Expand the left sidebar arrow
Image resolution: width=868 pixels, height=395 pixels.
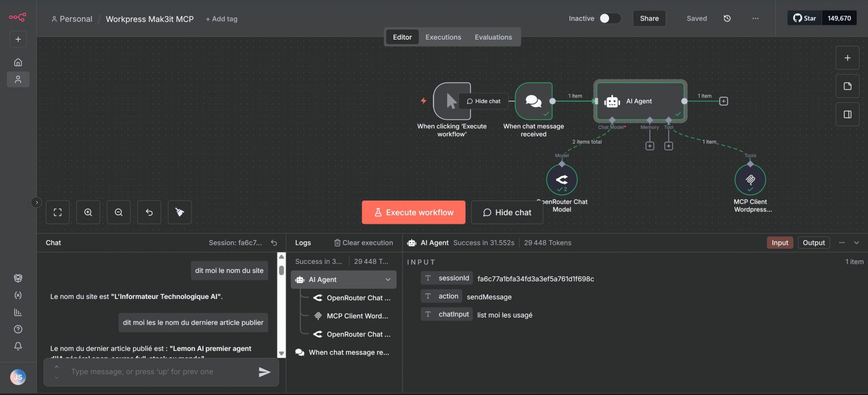tap(37, 202)
